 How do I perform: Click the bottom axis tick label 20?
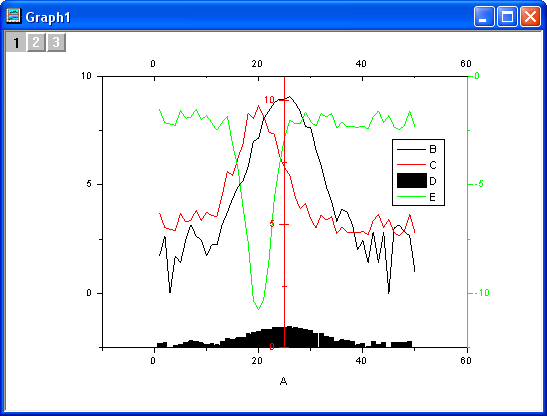pyautogui.click(x=257, y=361)
